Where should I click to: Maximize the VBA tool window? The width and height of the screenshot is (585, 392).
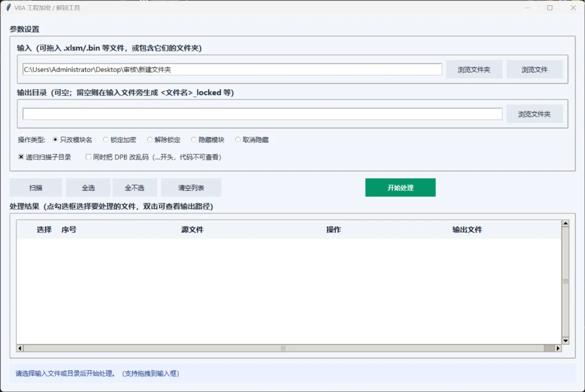point(550,8)
